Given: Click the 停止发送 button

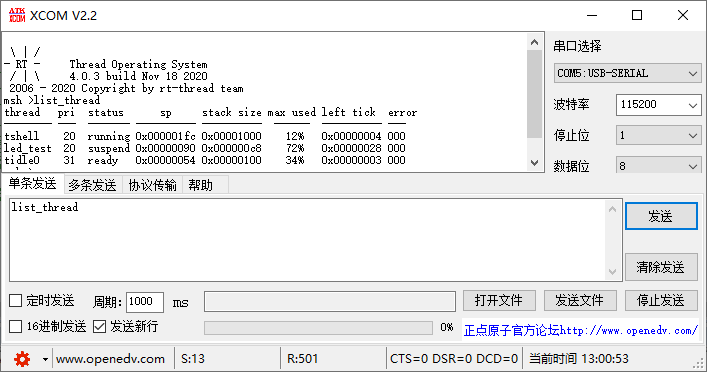Looking at the screenshot, I should pos(661,300).
